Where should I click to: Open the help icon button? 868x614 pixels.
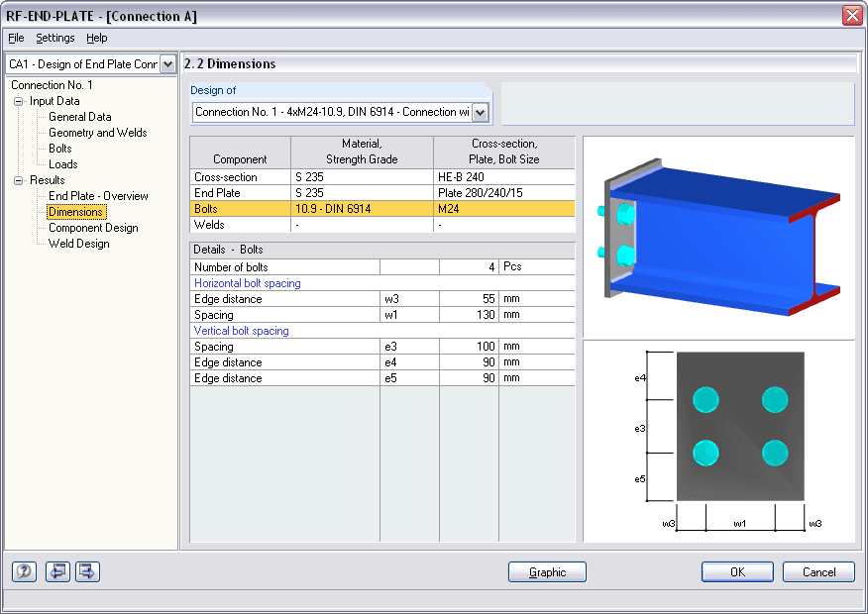pos(24,571)
